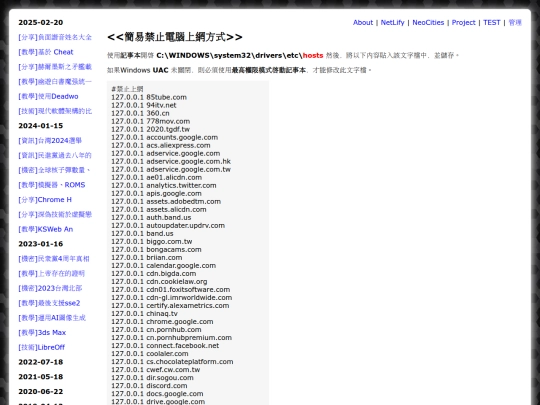Click the 'apis.google.com' hosts line
Image resolution: width=540 pixels, height=405 pixels.
(156, 194)
